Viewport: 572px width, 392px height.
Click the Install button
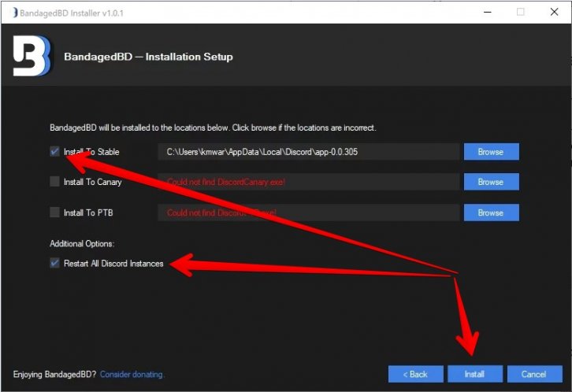[474, 374]
